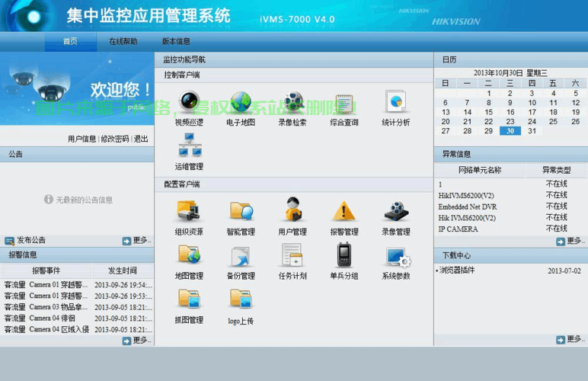The width and height of the screenshot is (588, 381).
Task: Switch to the 版本信息 tab
Action: tap(176, 41)
